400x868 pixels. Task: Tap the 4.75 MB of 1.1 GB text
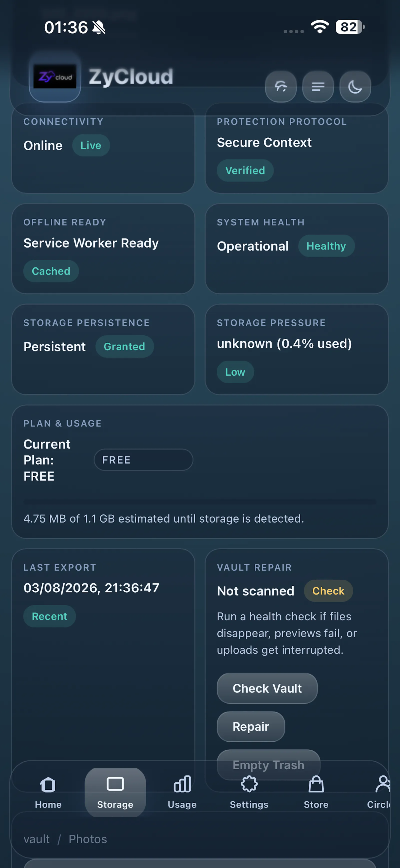[x=164, y=519]
